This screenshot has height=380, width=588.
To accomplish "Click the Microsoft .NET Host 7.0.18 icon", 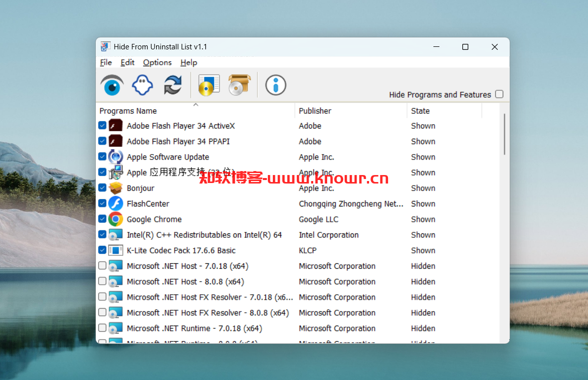I will 116,266.
